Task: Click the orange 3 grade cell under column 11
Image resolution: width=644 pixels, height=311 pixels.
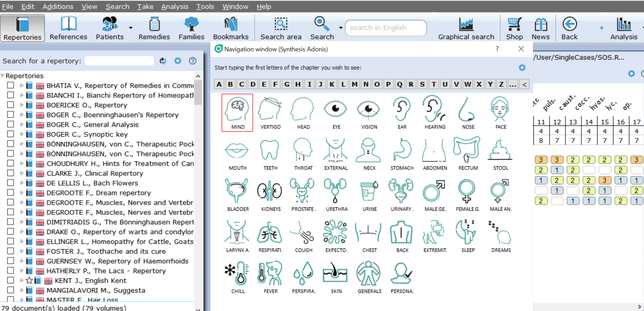Action: pyautogui.click(x=541, y=160)
